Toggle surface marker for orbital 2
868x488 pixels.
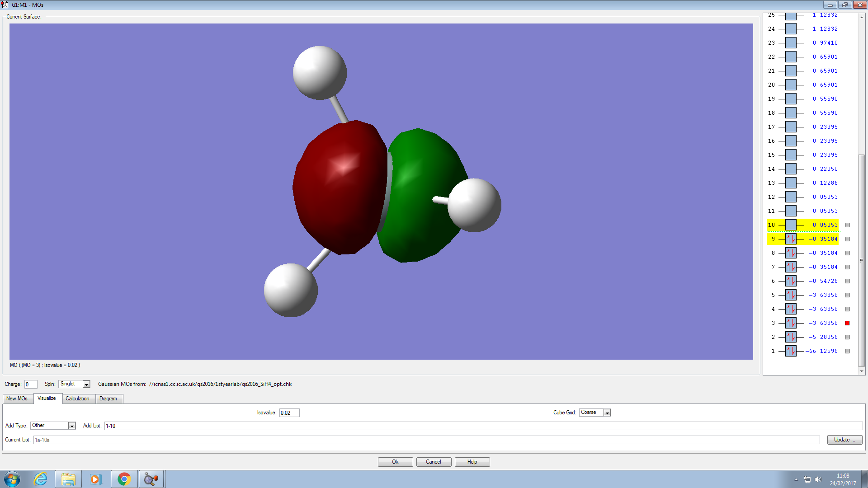847,337
